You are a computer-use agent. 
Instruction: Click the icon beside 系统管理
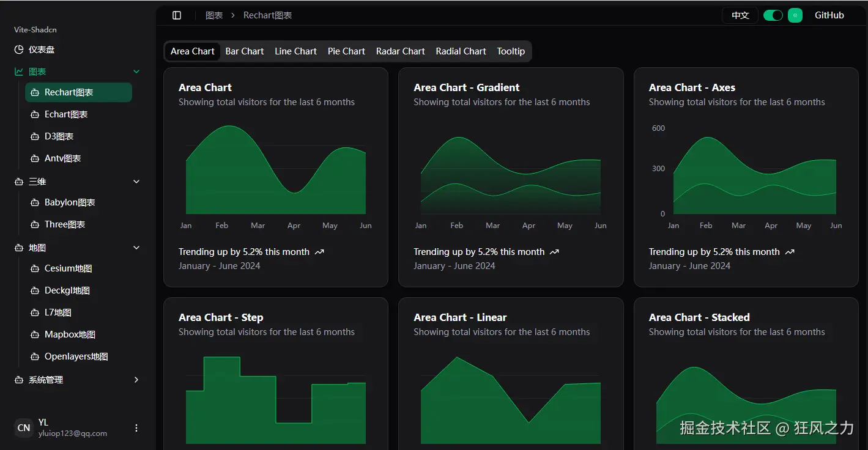(19, 380)
